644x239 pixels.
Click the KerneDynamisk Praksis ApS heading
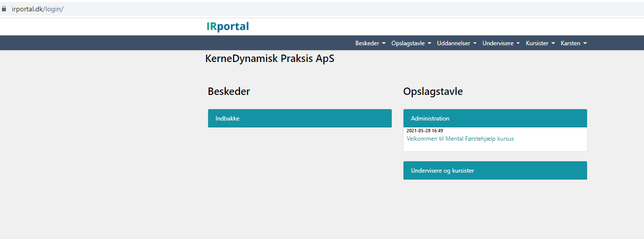270,59
